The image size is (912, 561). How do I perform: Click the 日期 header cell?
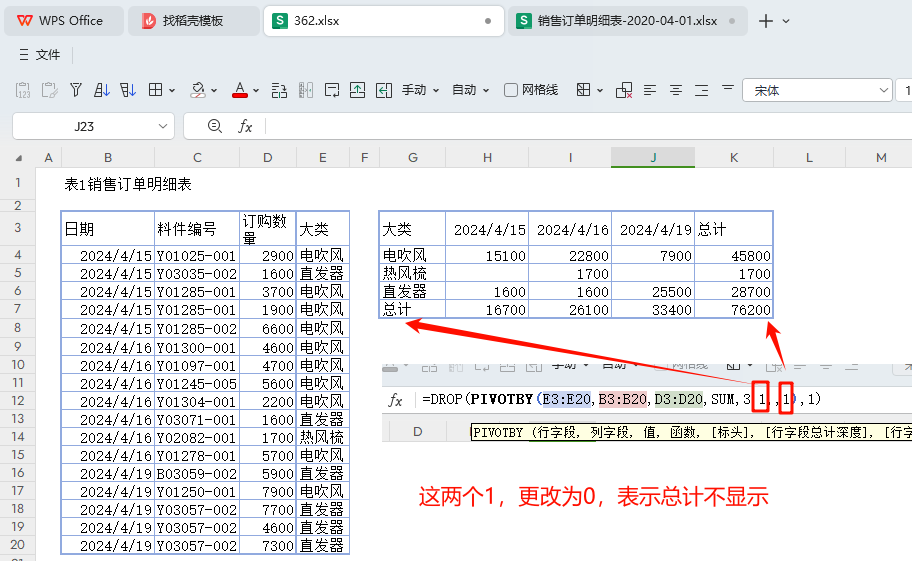(108, 228)
